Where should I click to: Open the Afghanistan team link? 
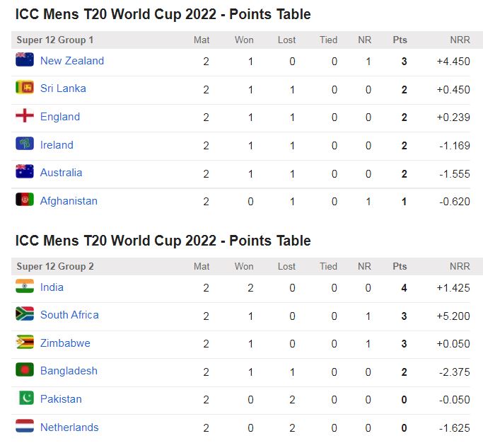(69, 201)
